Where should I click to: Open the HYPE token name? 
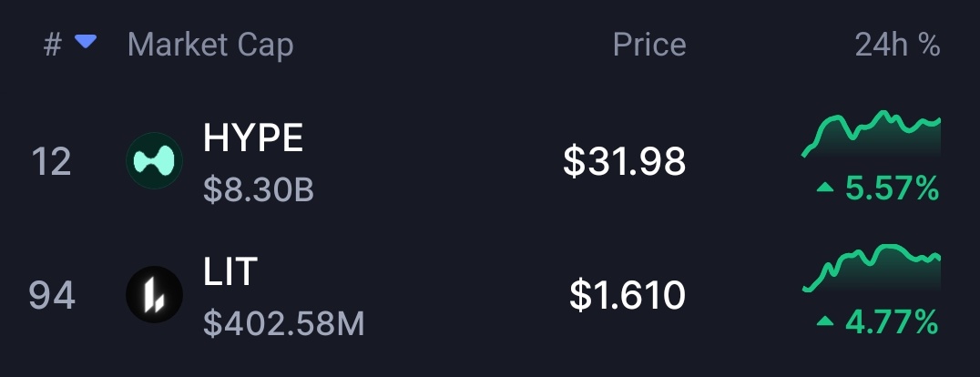(x=253, y=138)
